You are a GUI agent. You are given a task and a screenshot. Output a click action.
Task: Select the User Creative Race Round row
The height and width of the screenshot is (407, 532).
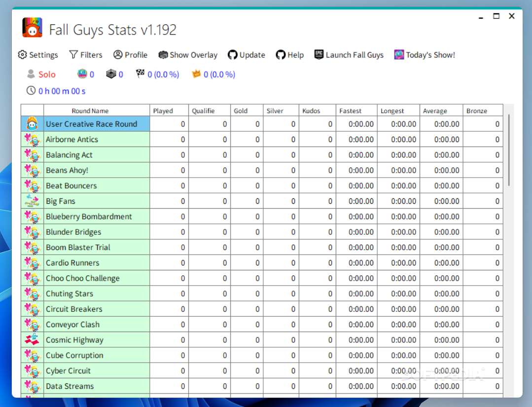click(262, 124)
